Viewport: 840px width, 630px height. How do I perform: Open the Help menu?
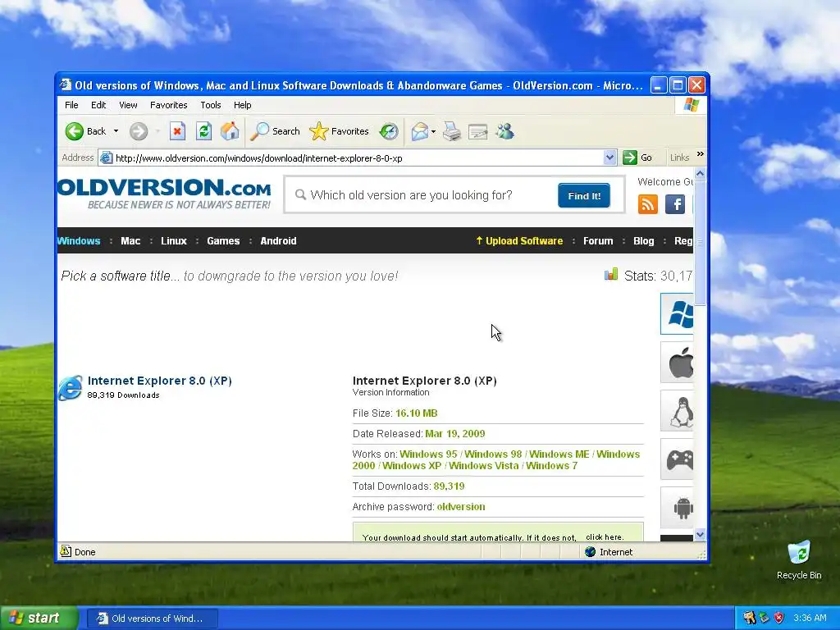point(242,105)
